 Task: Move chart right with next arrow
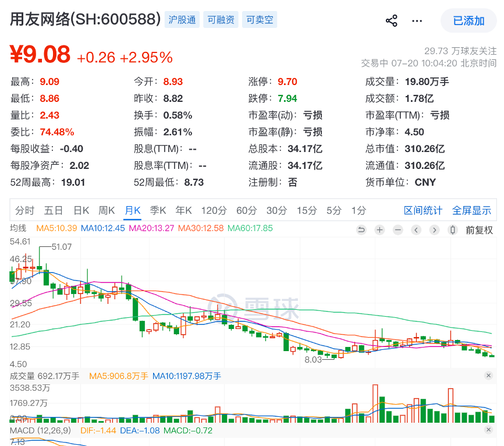(x=435, y=230)
